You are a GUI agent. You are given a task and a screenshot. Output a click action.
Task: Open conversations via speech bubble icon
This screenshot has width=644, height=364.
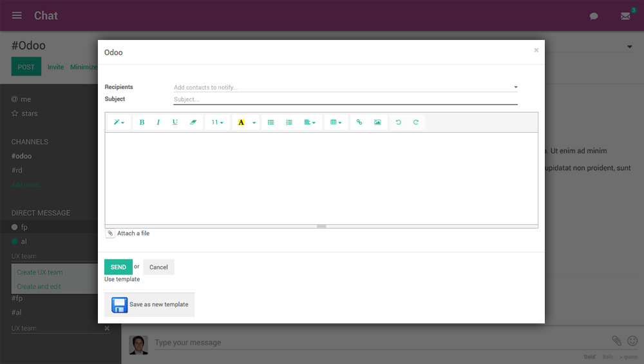(594, 17)
